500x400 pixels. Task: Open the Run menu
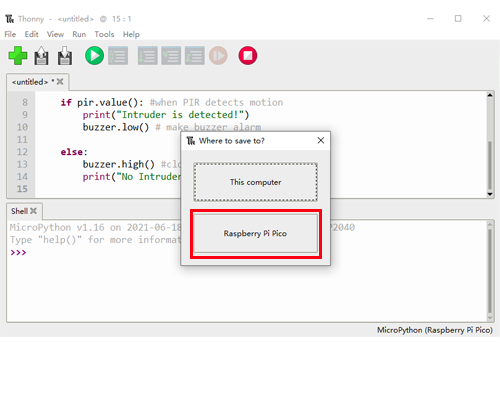click(79, 34)
